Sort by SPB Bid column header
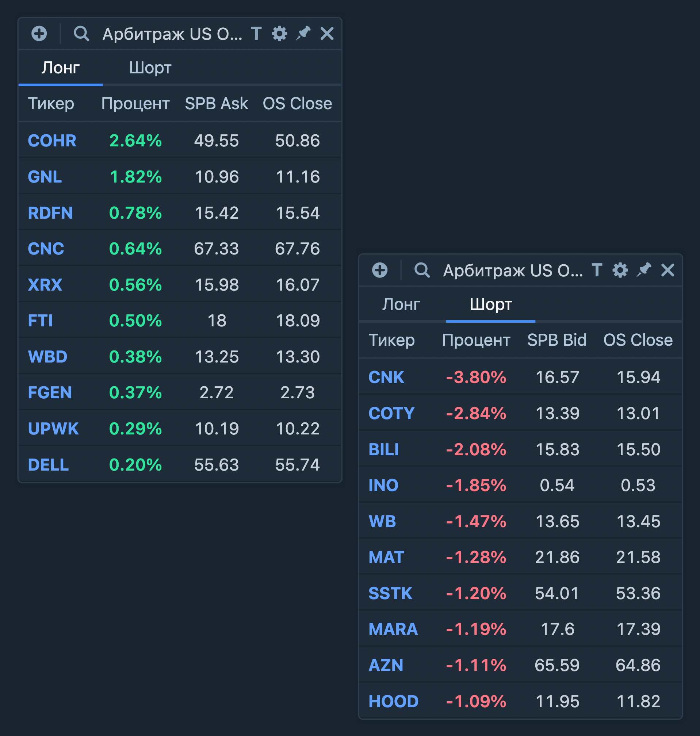The height and width of the screenshot is (736, 700). [557, 340]
